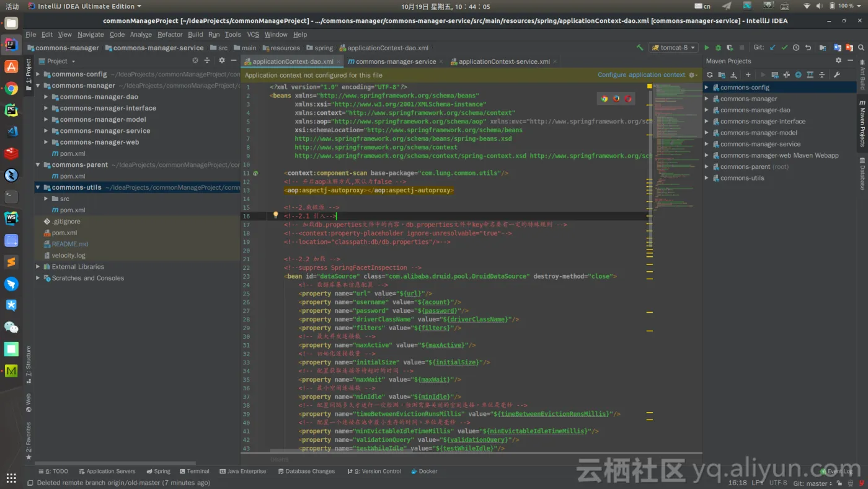868x489 pixels.
Task: Switch to applicationContext-service.xml tab
Action: pyautogui.click(x=504, y=61)
